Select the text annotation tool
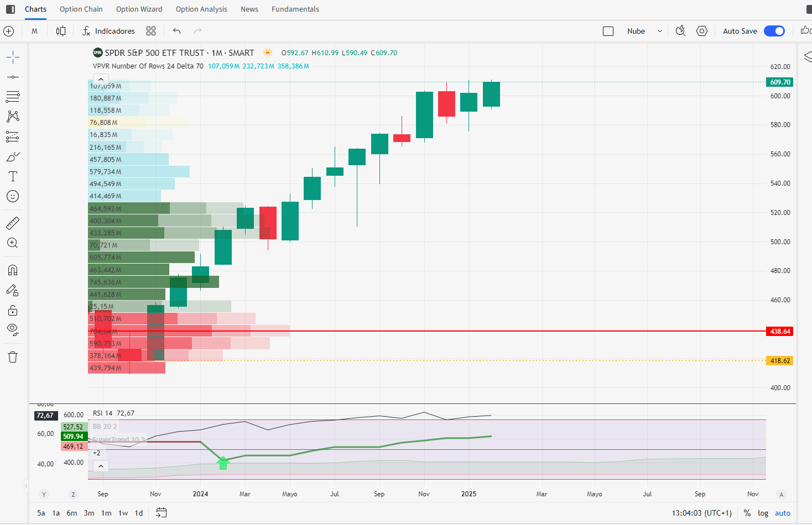812x525 pixels. [x=13, y=176]
